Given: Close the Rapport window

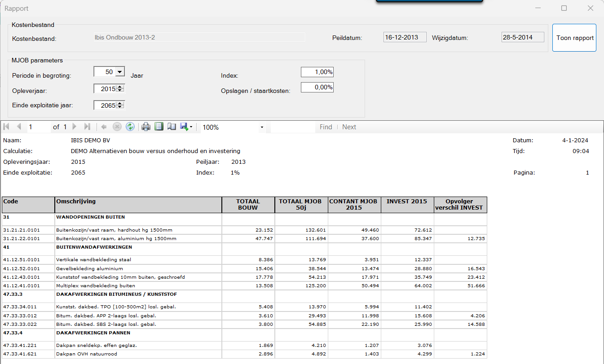Looking at the screenshot, I should [x=591, y=8].
